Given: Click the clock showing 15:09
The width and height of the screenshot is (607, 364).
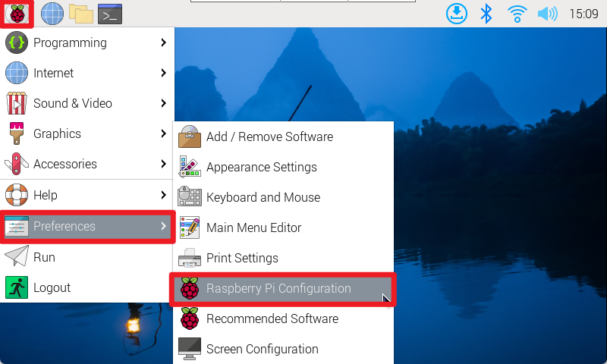Looking at the screenshot, I should tap(583, 14).
